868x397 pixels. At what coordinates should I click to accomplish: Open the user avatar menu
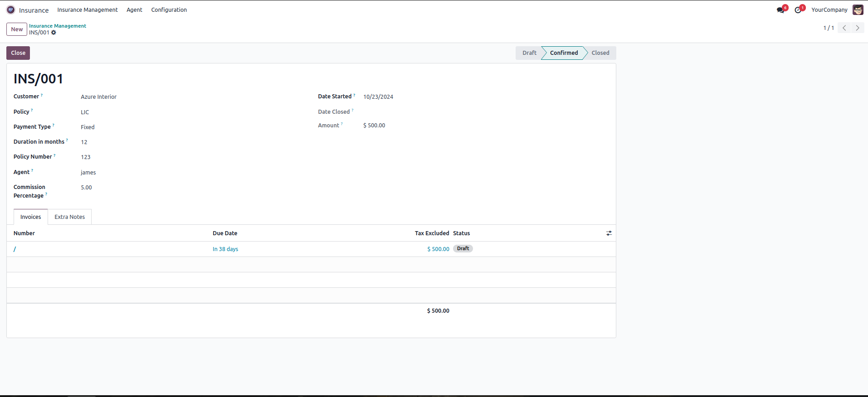858,10
